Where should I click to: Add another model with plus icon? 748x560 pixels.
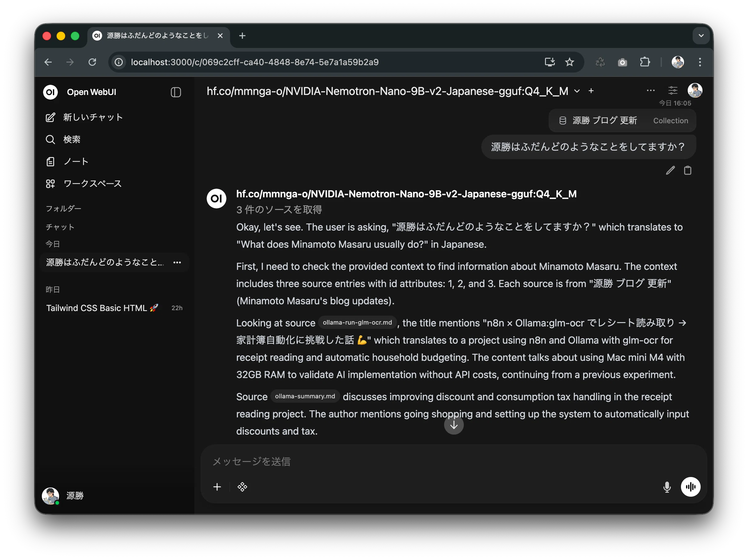[x=591, y=91]
